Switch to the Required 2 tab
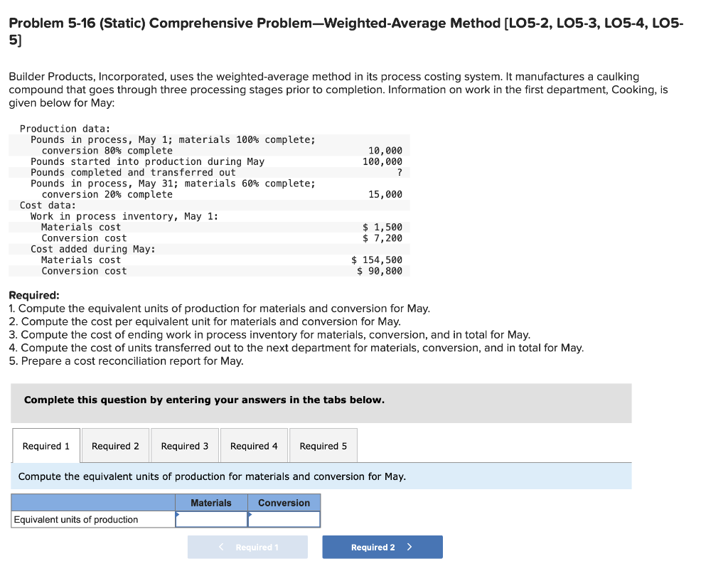728x571 pixels. (115, 445)
